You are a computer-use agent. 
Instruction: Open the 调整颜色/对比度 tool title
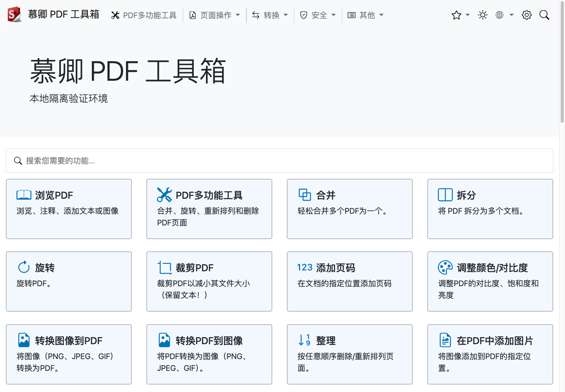(492, 268)
